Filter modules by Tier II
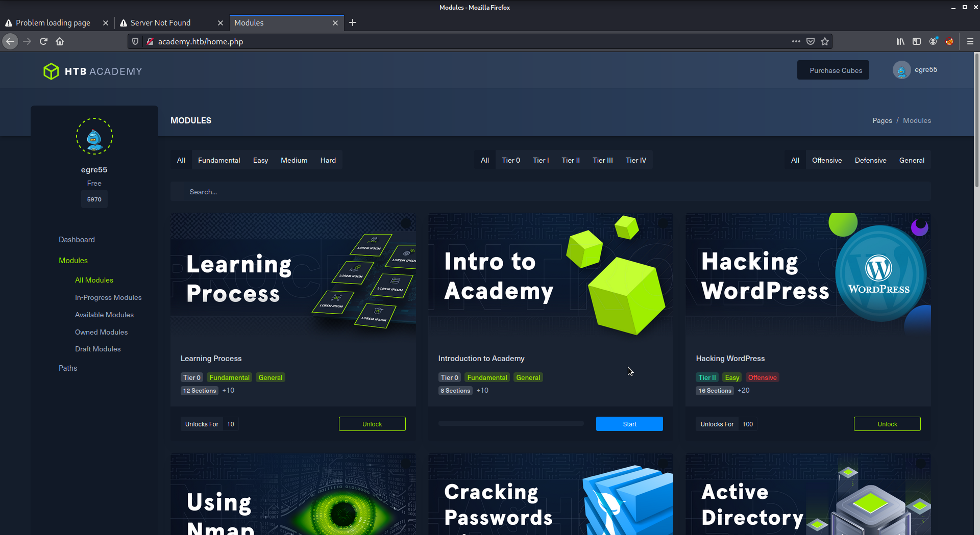The height and width of the screenshot is (535, 980). (x=571, y=160)
